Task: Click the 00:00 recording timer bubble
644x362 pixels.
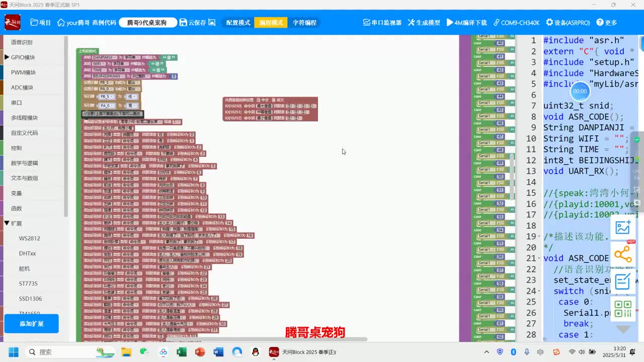Action: [580, 91]
